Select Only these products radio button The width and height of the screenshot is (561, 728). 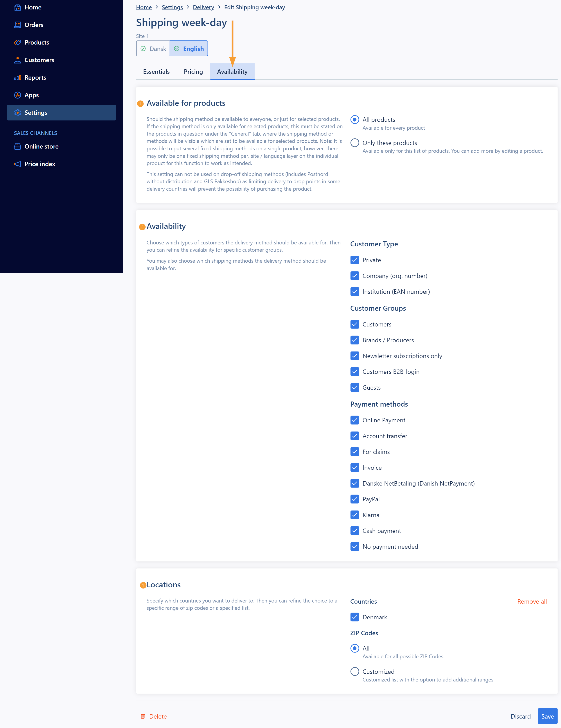coord(355,143)
